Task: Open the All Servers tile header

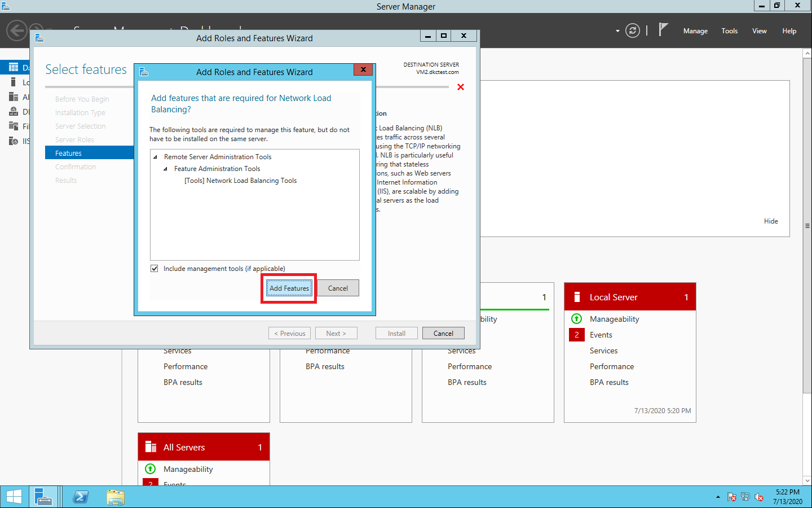Action: click(204, 447)
